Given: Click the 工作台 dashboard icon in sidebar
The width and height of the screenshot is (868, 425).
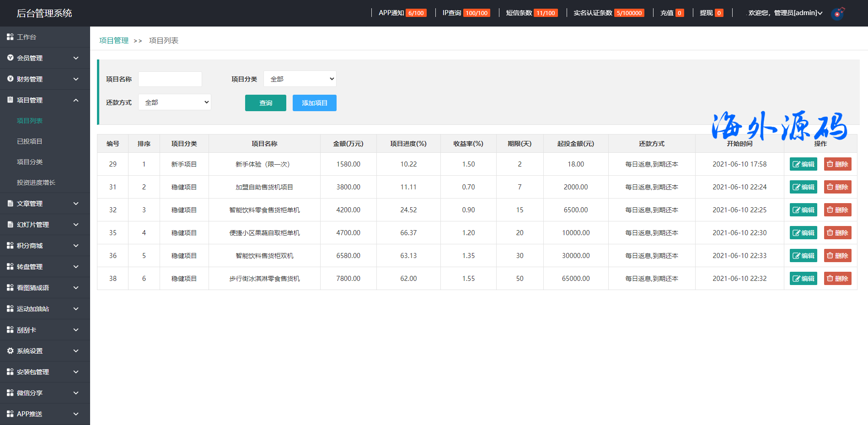Looking at the screenshot, I should point(10,37).
